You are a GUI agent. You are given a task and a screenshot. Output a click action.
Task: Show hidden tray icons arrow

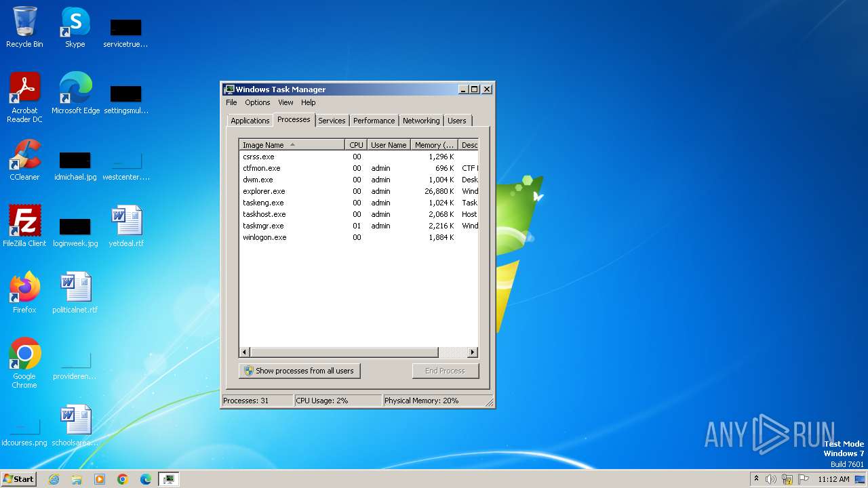pyautogui.click(x=756, y=479)
